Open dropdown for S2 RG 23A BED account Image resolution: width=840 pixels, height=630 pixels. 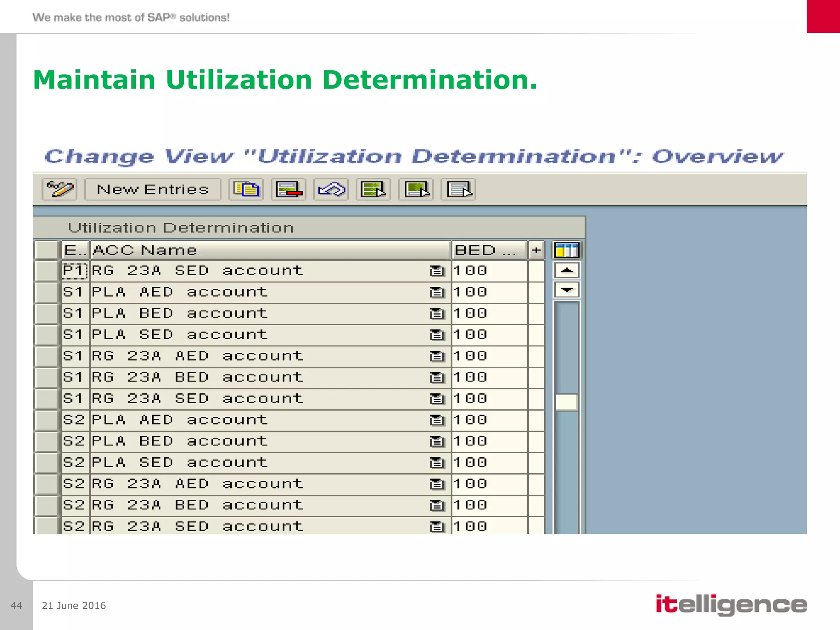click(437, 506)
